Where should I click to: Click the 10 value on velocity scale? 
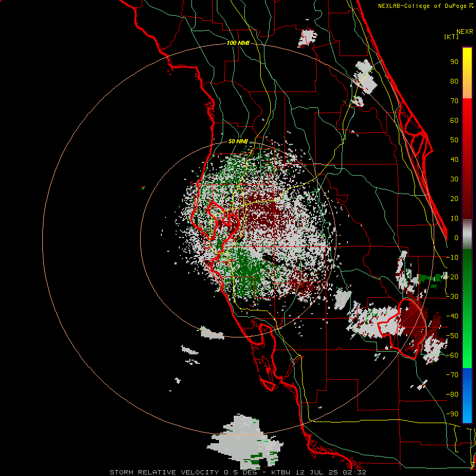point(454,218)
